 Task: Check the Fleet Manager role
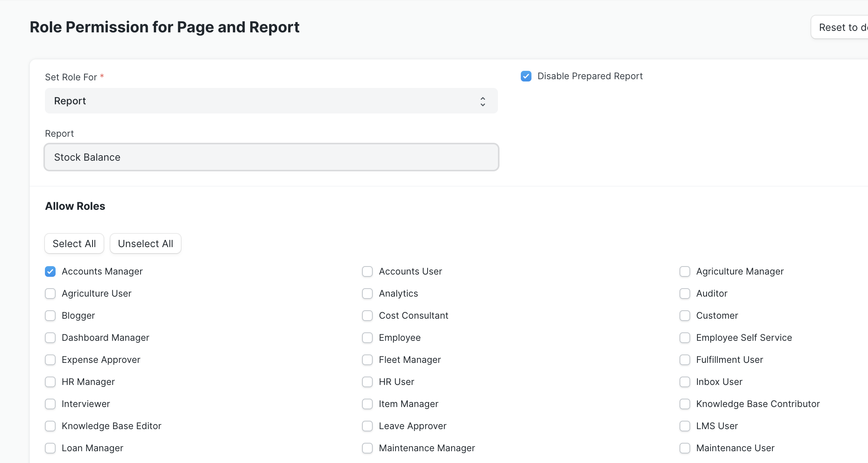[x=367, y=359]
